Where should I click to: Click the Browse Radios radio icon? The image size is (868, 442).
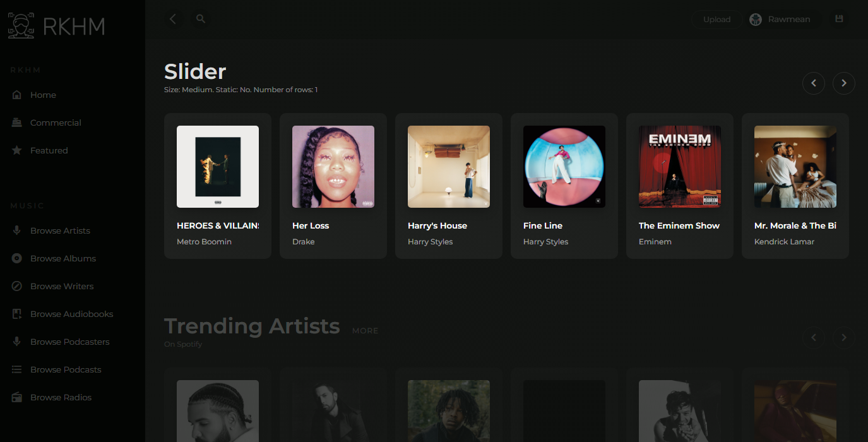coord(17,397)
